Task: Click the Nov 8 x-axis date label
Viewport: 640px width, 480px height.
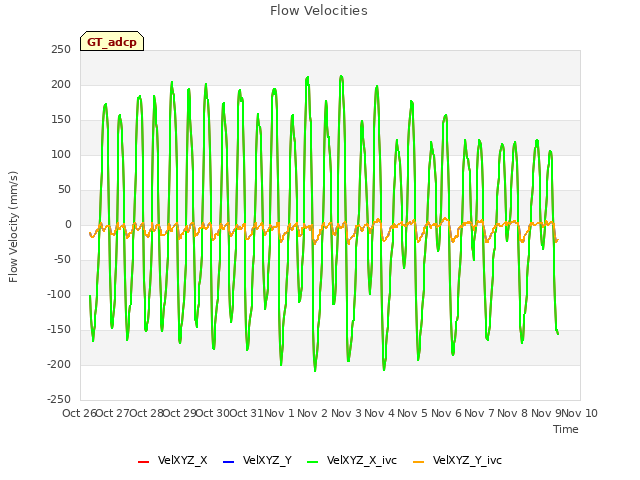Action: coord(513,413)
